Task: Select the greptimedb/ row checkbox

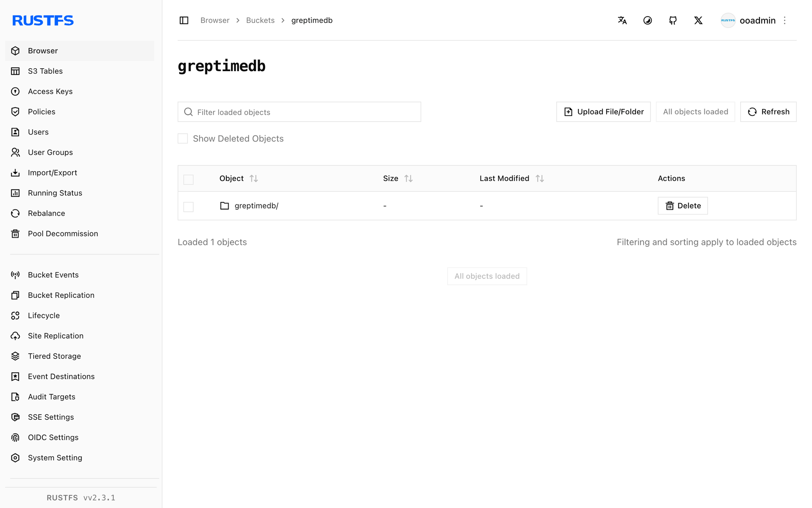Action: pos(188,206)
